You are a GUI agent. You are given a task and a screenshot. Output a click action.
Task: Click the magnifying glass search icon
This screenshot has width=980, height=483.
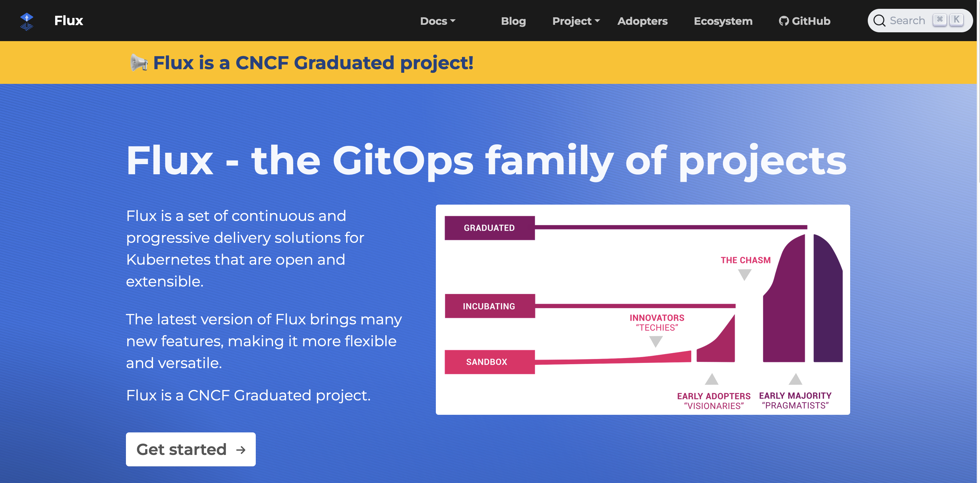point(880,20)
